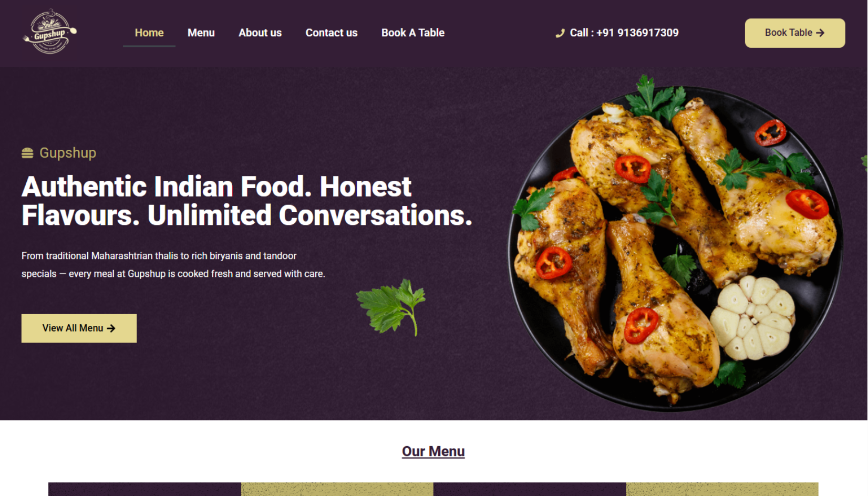Screen dimensions: 868x496
Task: Click the Authentic Indian Food headline
Action: point(247,201)
